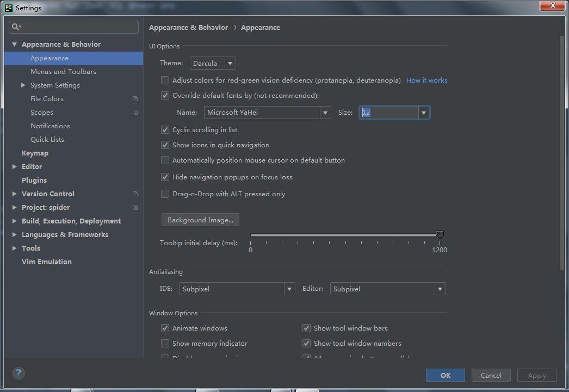Enable red-green vision deficiency color adjustment
This screenshot has width=569, height=392.
tap(165, 80)
